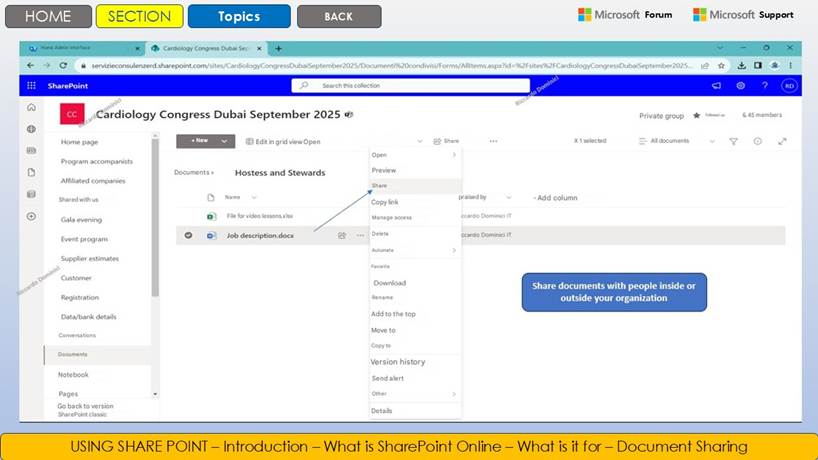Expand the New button dropdown arrow
Screen dimensions: 818x460
point(225,141)
